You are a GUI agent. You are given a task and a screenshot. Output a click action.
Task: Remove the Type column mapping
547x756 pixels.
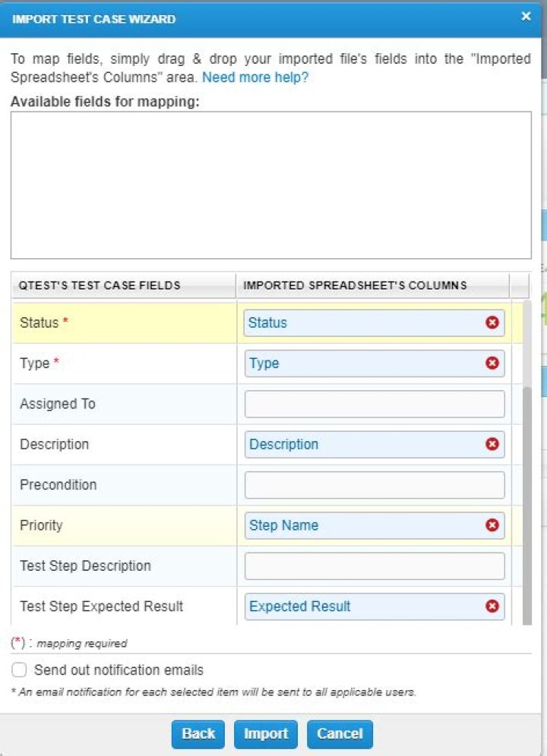tap(492, 364)
